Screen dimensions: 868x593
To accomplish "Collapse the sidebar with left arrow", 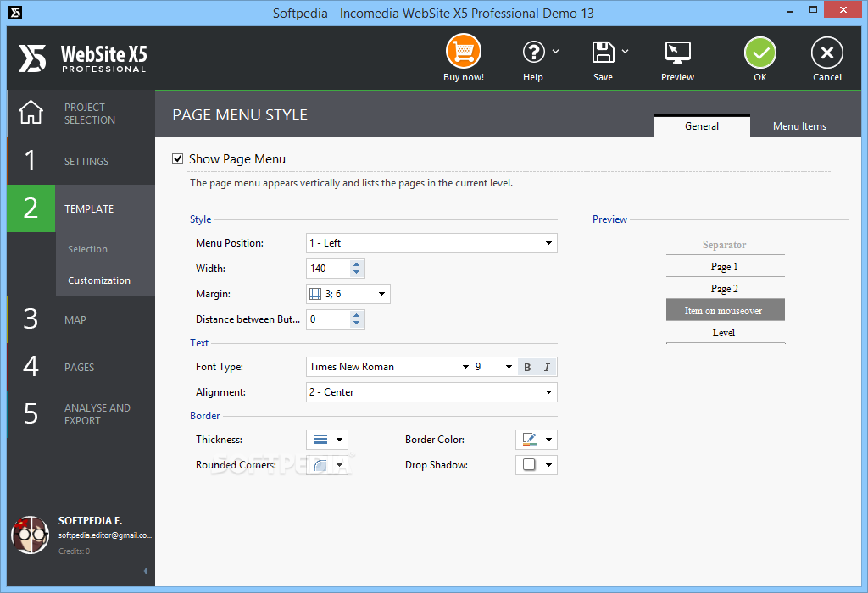I will pyautogui.click(x=146, y=571).
